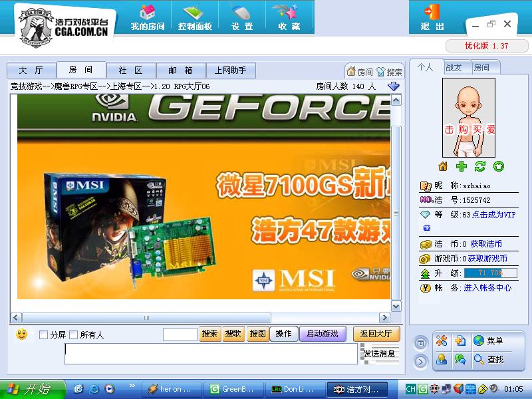This screenshot has height=399, width=532.
Task: Open 查找 magnifier search
Action: pos(489,359)
